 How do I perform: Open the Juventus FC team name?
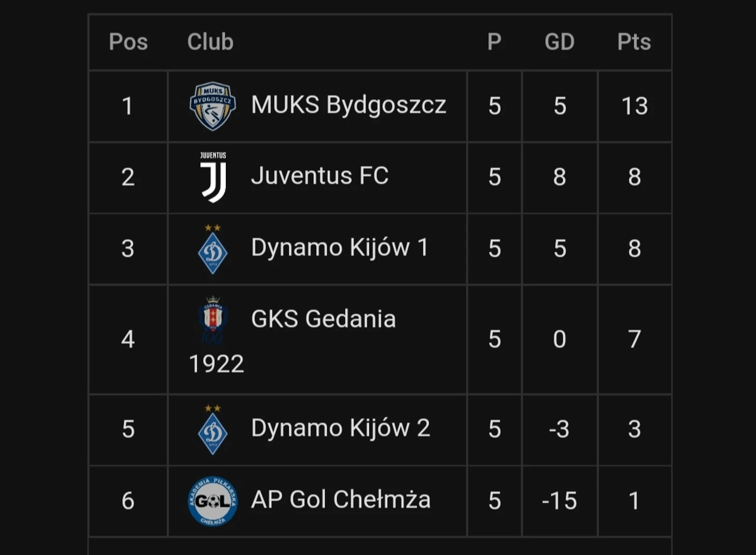tap(319, 176)
